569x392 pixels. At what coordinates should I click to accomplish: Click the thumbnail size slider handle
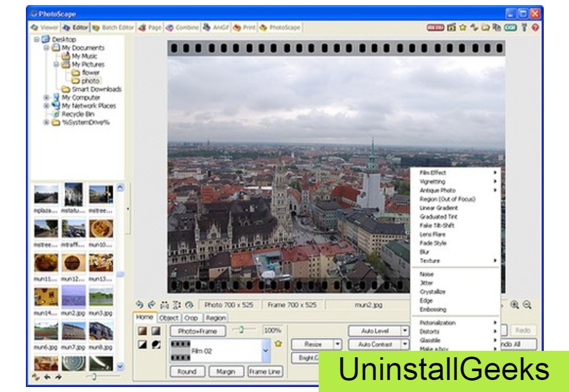(94, 377)
